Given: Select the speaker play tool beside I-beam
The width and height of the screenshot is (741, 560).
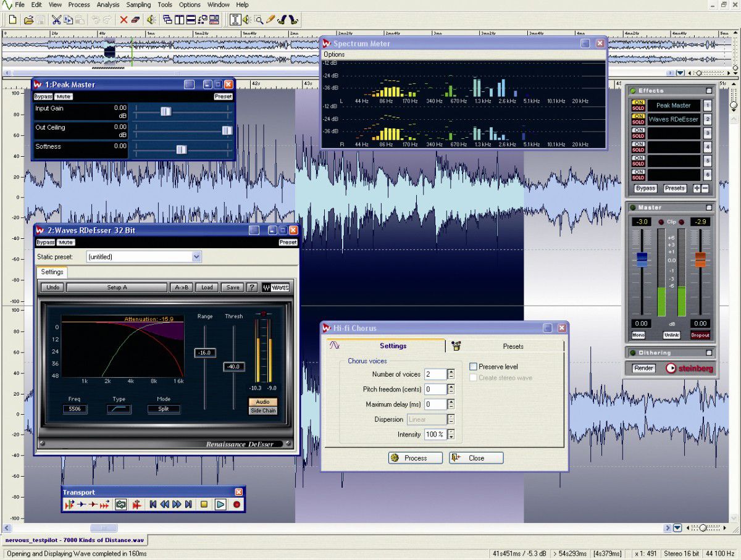Looking at the screenshot, I should [247, 20].
